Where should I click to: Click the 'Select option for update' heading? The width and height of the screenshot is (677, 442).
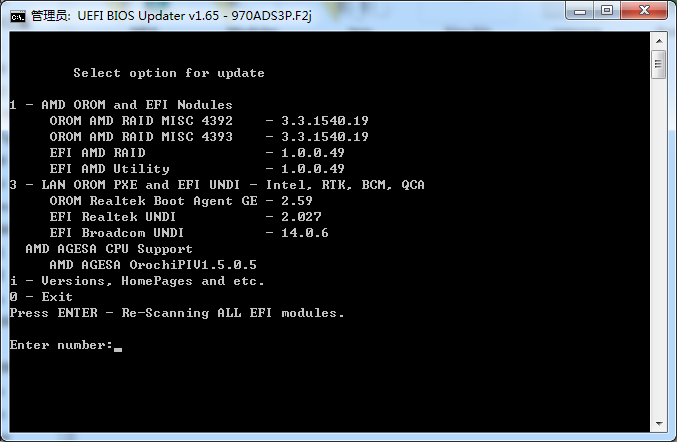click(169, 73)
